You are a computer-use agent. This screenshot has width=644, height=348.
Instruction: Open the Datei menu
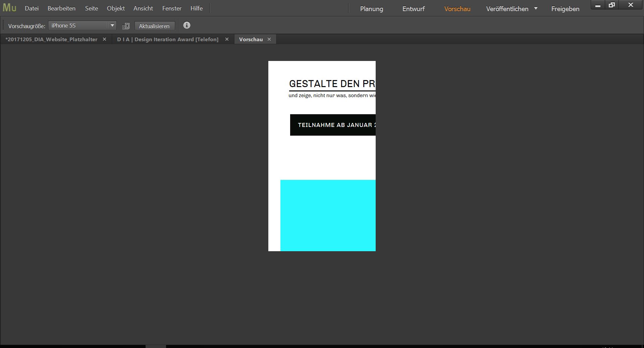pos(32,8)
